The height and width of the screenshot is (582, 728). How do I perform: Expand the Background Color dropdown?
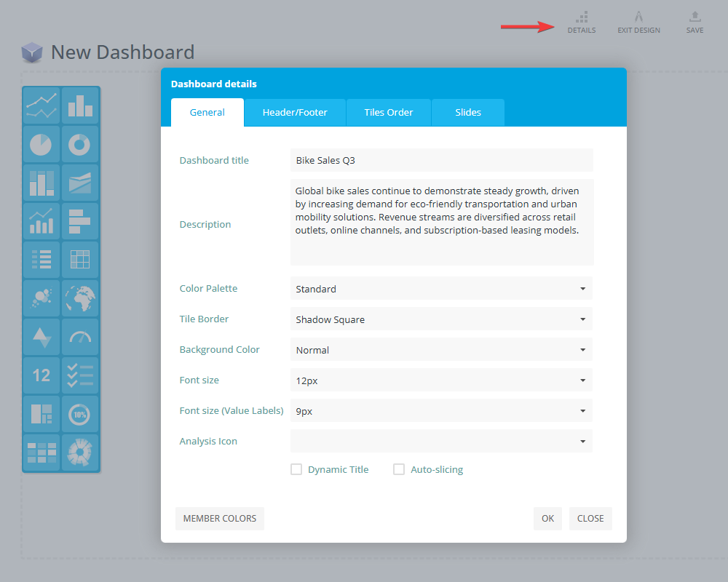pos(441,350)
